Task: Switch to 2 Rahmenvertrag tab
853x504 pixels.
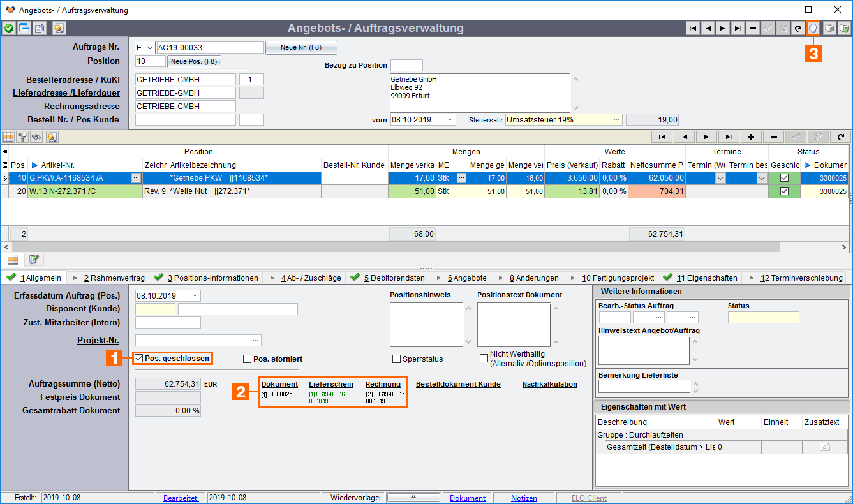Action: tap(109, 278)
